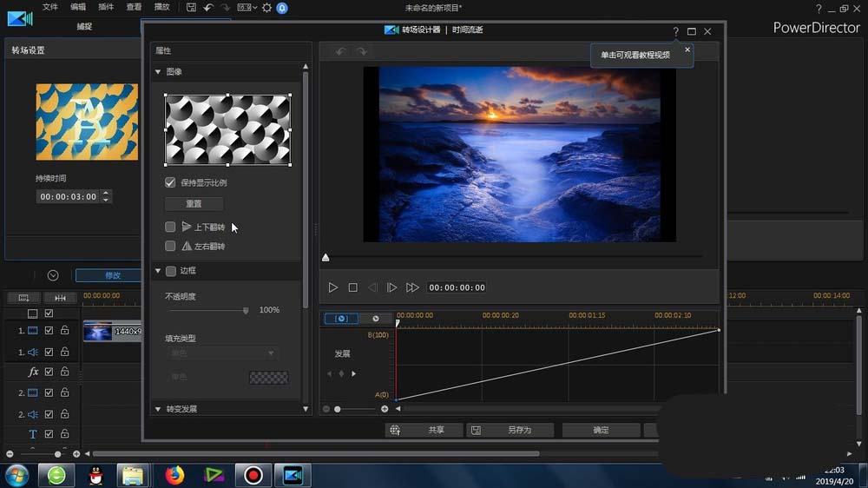Collapse the 图像 section
This screenshot has width=868, height=488.
point(158,72)
